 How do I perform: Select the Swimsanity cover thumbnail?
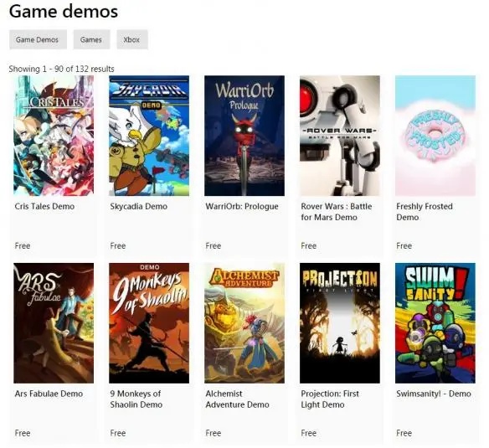click(435, 323)
